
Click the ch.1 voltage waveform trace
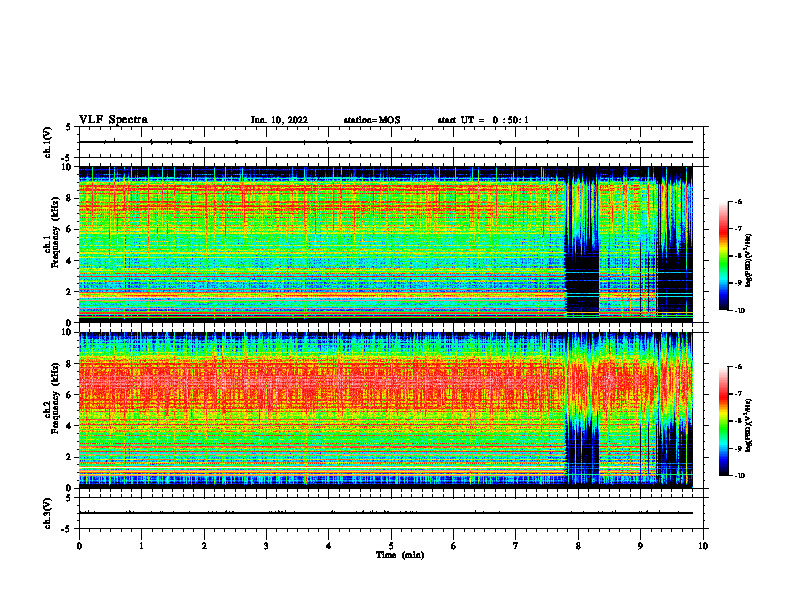tap(385, 142)
